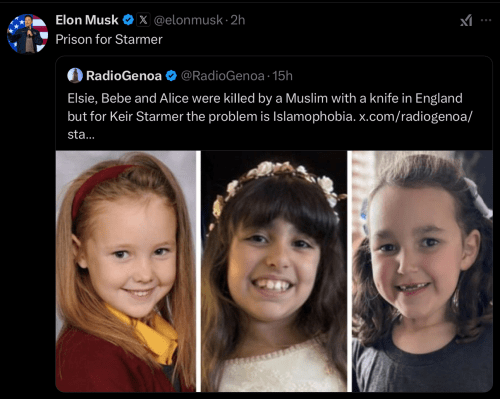Click the word 'Islamophobia' in quoted post
Image resolution: width=500 pixels, height=399 pixels.
pos(314,117)
